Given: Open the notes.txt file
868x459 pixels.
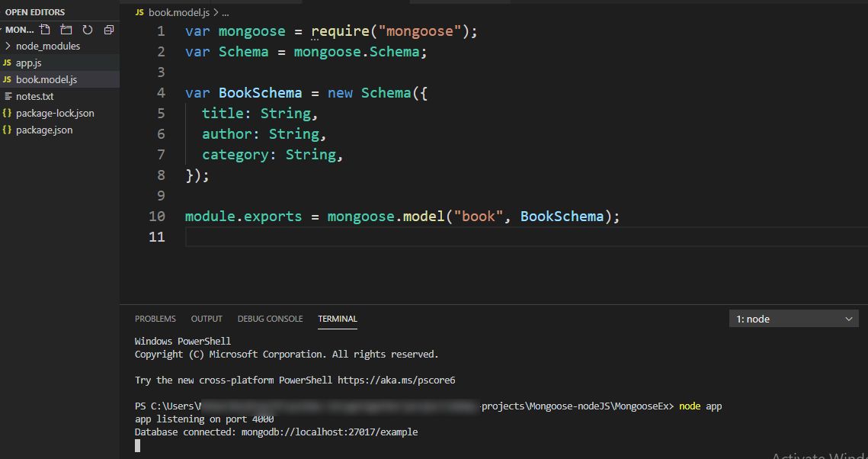Looking at the screenshot, I should point(36,96).
